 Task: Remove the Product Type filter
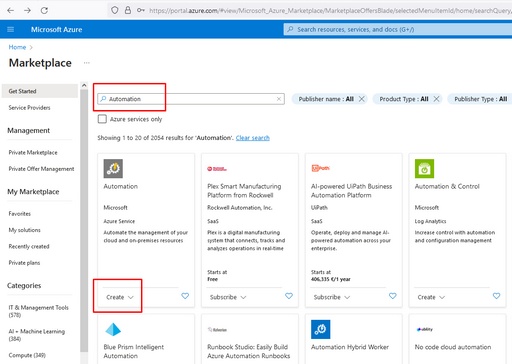tap(436, 99)
